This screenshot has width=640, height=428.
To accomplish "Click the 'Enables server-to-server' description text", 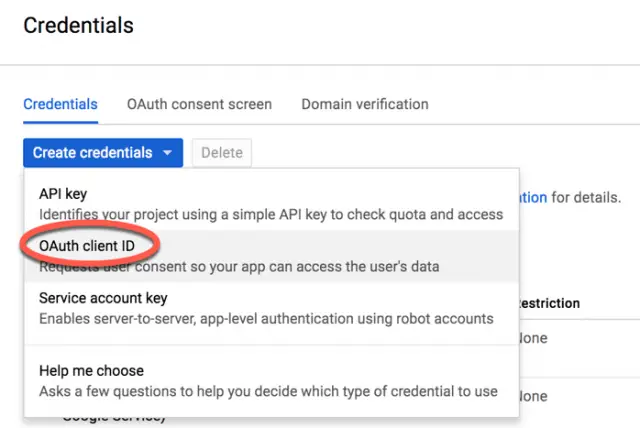I will pyautogui.click(x=266, y=318).
